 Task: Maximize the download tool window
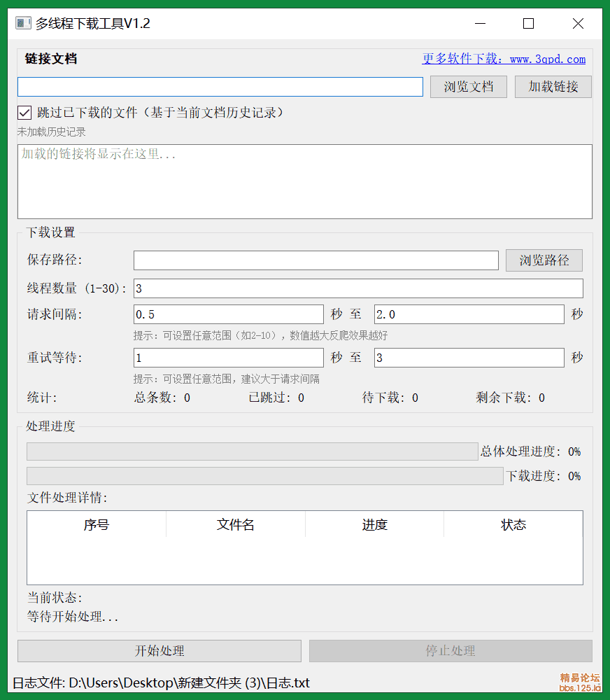click(x=528, y=23)
